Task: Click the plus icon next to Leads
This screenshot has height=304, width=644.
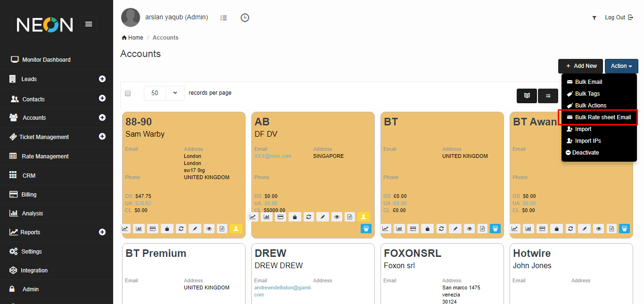Action: coord(102,79)
